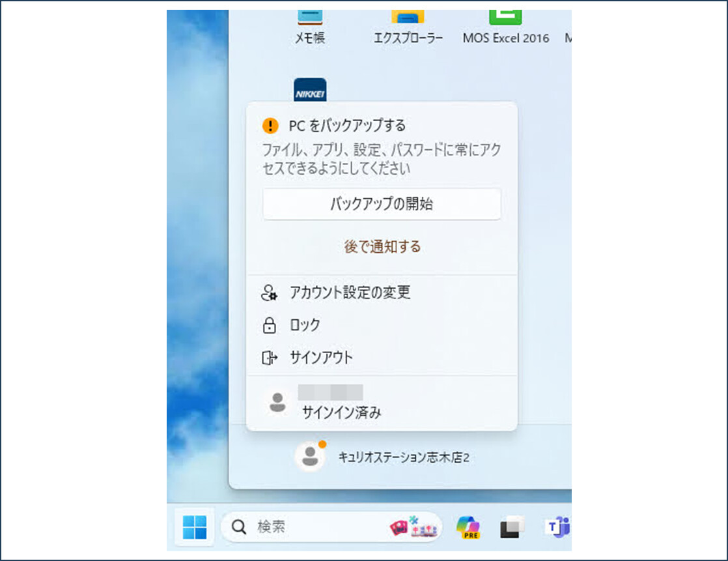Click into the 検索 search field
The image size is (728, 561).
(x=313, y=526)
